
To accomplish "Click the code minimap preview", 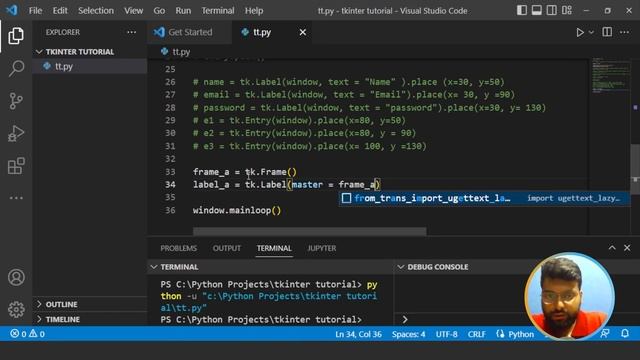I will [611, 76].
